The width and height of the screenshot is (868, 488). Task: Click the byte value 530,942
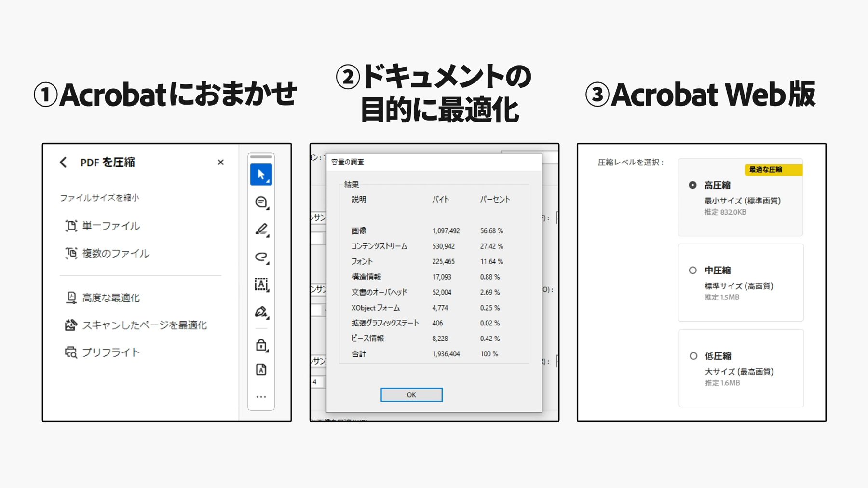[x=444, y=246]
